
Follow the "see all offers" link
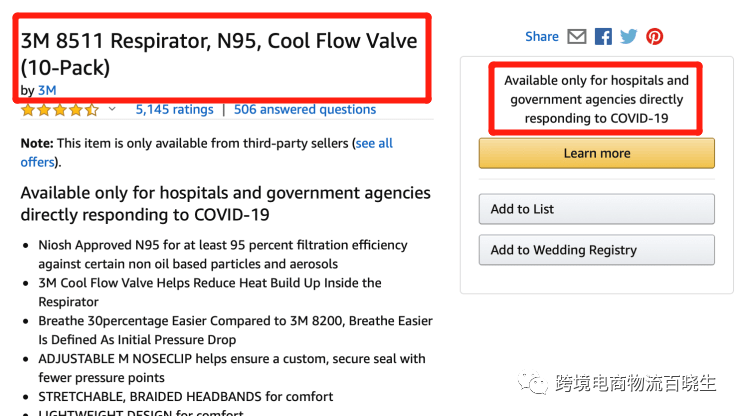click(x=373, y=144)
